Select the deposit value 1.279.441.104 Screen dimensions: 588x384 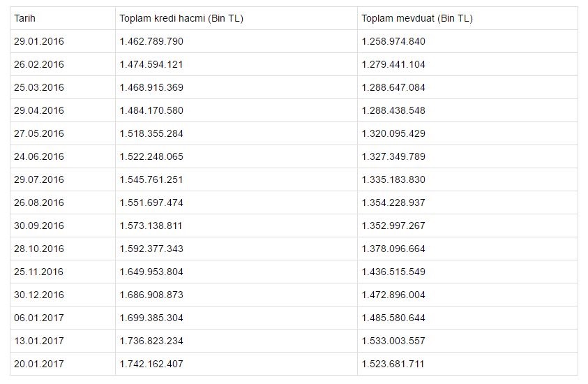[x=393, y=65]
